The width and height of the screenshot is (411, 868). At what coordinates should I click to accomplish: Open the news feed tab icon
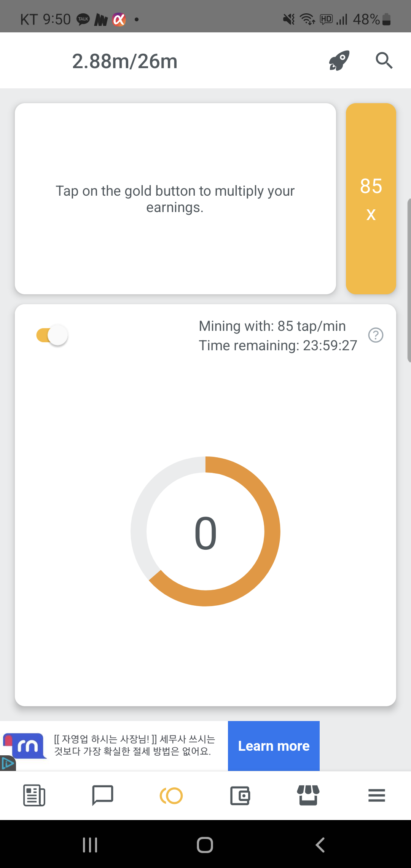pyautogui.click(x=34, y=795)
